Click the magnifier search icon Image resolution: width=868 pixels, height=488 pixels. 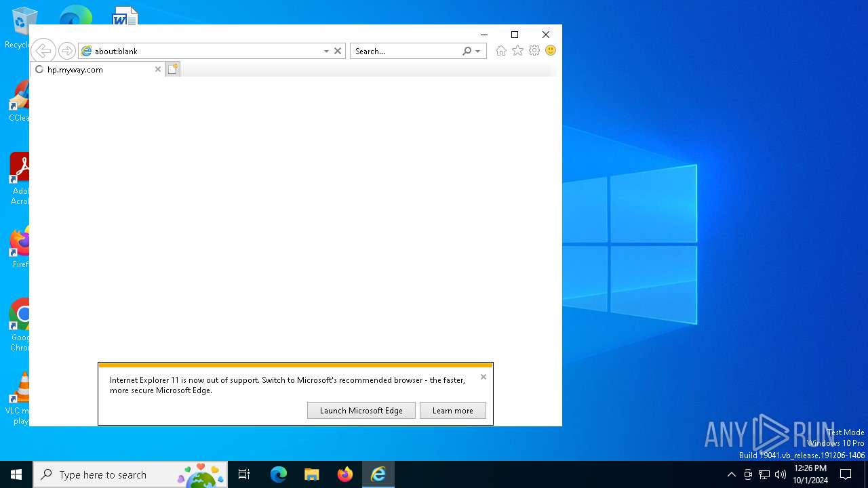point(467,51)
